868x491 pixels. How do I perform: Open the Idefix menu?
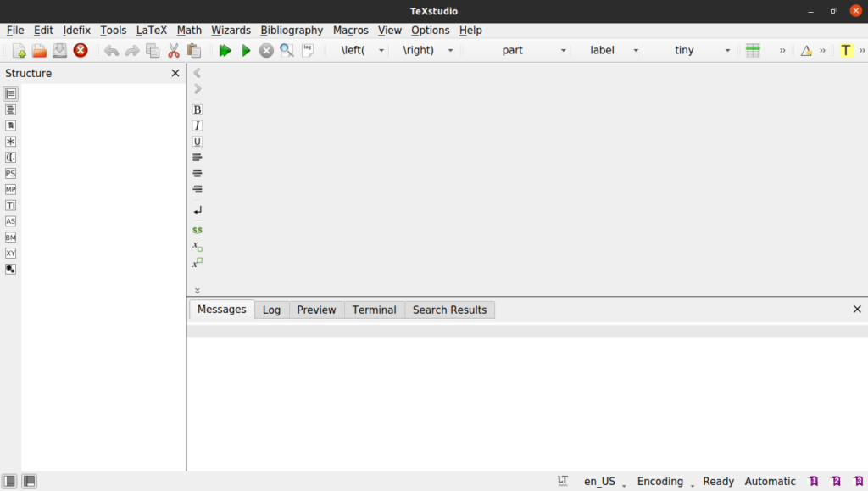(x=76, y=31)
